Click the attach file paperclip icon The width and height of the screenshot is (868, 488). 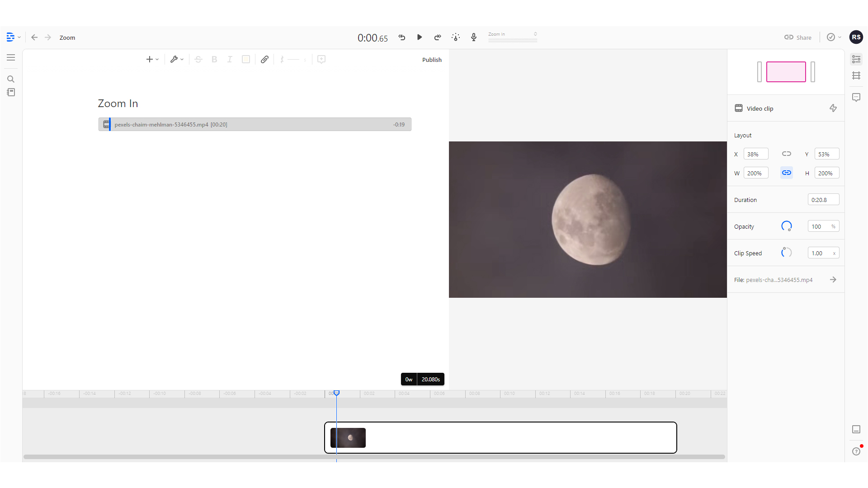(x=264, y=59)
